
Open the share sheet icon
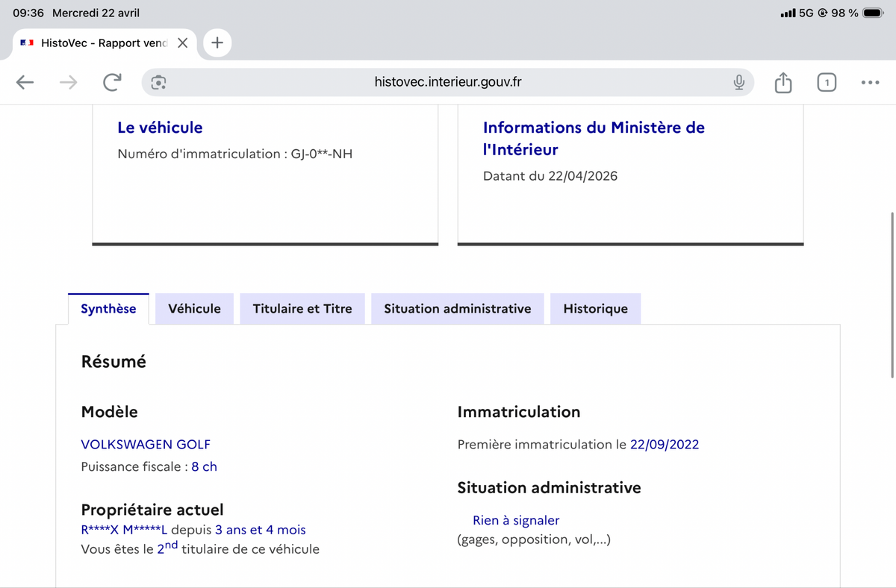tap(783, 82)
